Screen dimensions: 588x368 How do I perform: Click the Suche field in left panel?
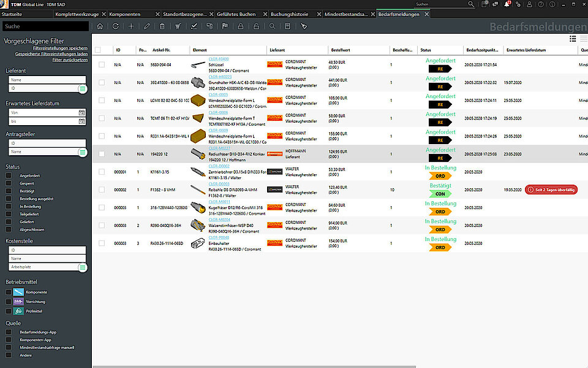[46, 26]
